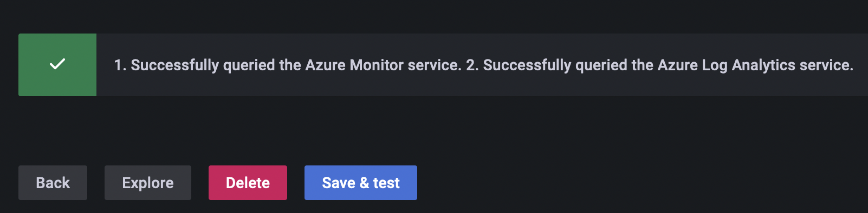Image resolution: width=868 pixels, height=213 pixels.
Task: Select the green success status box
Action: click(57, 65)
